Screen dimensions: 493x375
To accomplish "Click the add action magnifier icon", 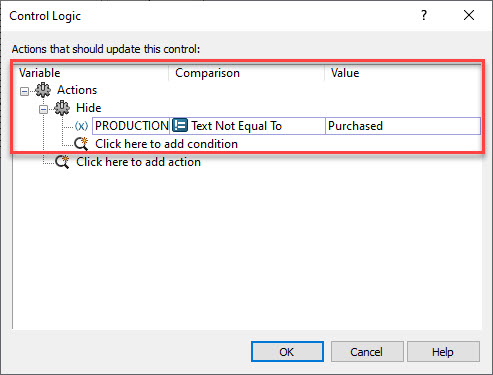I will (x=62, y=162).
